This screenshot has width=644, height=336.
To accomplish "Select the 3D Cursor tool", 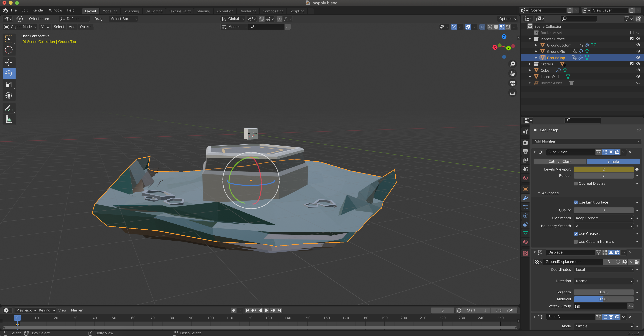I will (9, 50).
